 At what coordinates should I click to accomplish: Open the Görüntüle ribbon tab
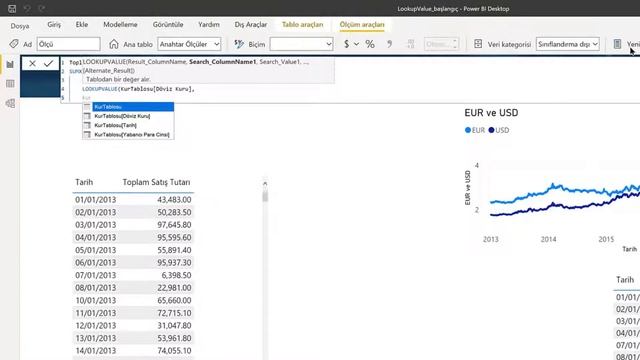(x=168, y=24)
